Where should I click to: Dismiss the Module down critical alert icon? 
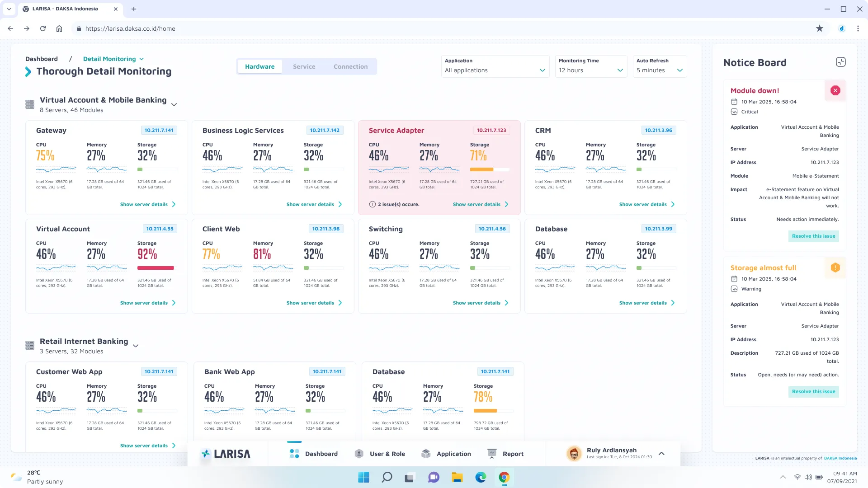835,90
